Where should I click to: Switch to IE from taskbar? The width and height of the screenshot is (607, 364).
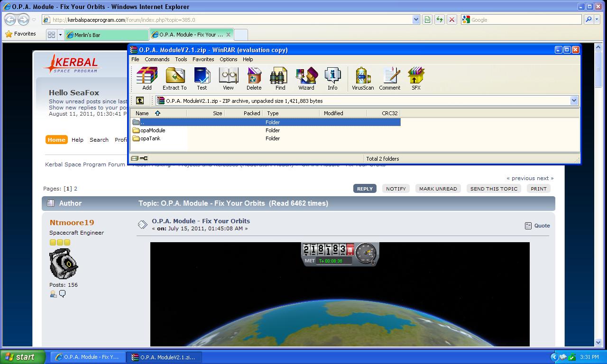(88, 357)
